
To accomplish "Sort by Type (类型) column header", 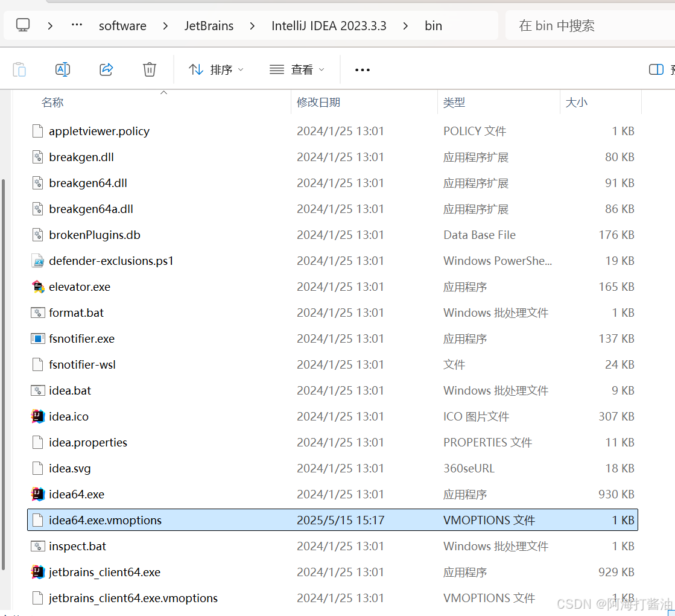I will point(454,103).
